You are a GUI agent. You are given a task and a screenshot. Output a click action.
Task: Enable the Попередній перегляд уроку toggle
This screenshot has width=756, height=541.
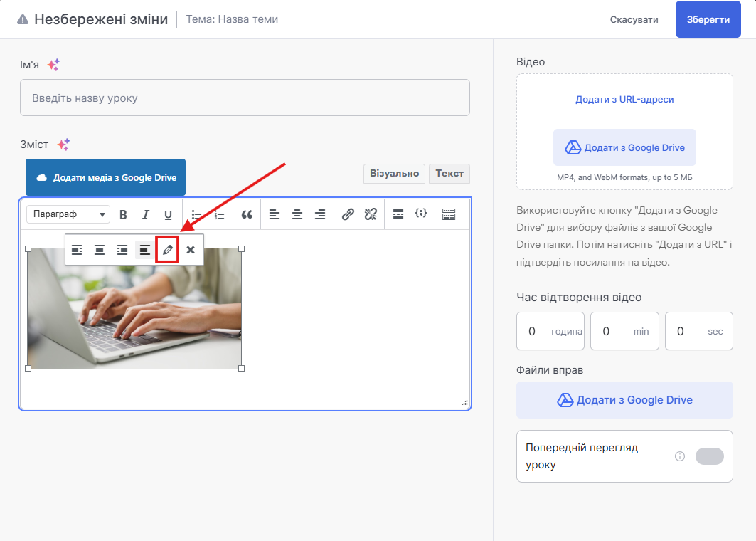click(x=709, y=456)
